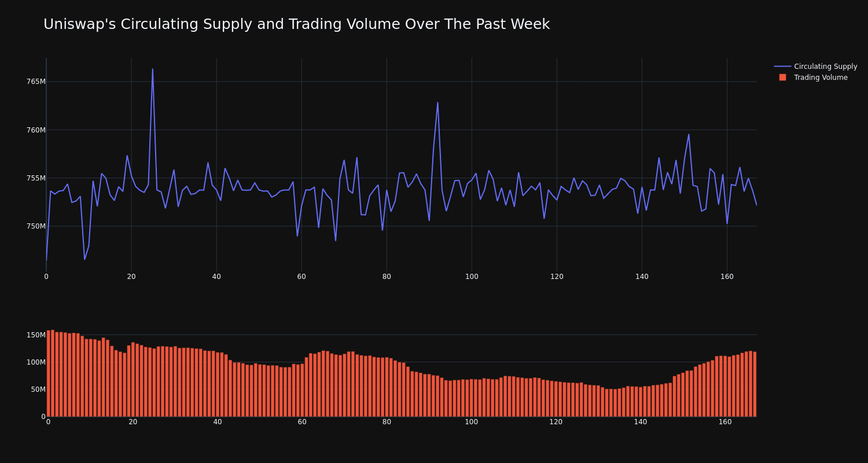Select the 760M y-axis label

click(35, 130)
